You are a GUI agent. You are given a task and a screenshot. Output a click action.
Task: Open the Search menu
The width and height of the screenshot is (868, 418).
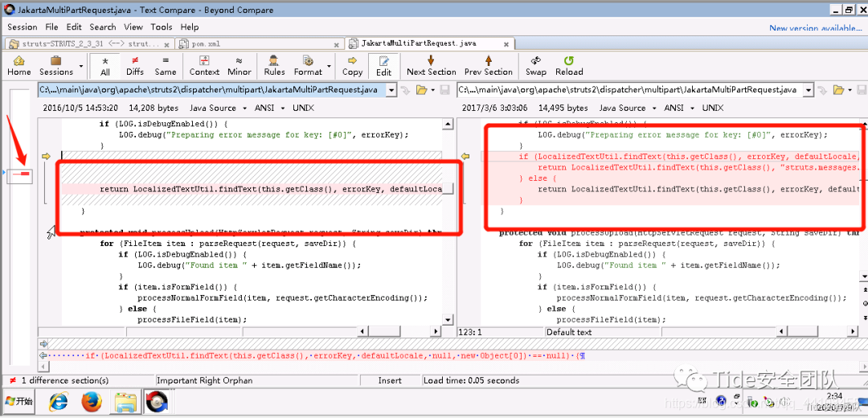pyautogui.click(x=102, y=27)
